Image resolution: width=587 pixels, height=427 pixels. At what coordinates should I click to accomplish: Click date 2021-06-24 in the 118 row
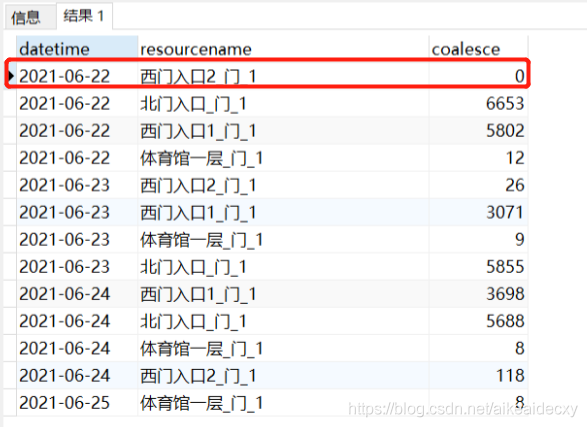(x=64, y=376)
